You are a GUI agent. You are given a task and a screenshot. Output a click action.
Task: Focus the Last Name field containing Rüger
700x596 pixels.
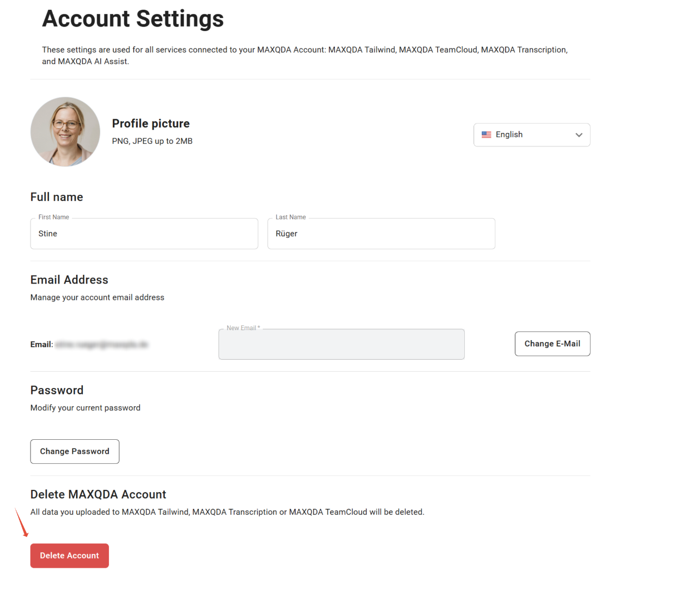(x=381, y=234)
